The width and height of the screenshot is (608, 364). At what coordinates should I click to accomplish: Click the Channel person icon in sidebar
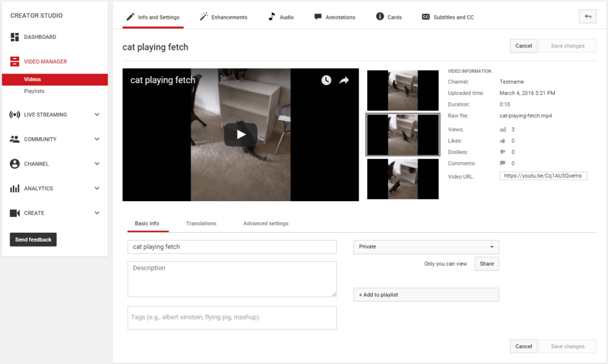[x=14, y=163]
